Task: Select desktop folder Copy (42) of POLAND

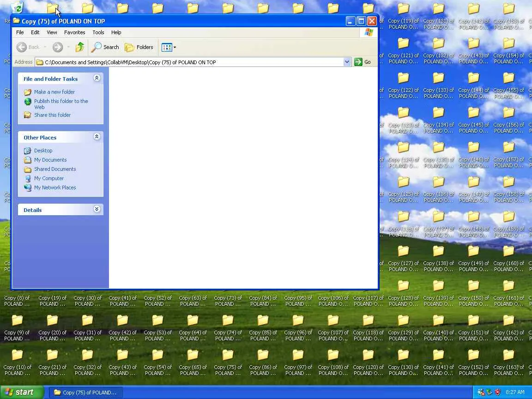Action: (122, 328)
